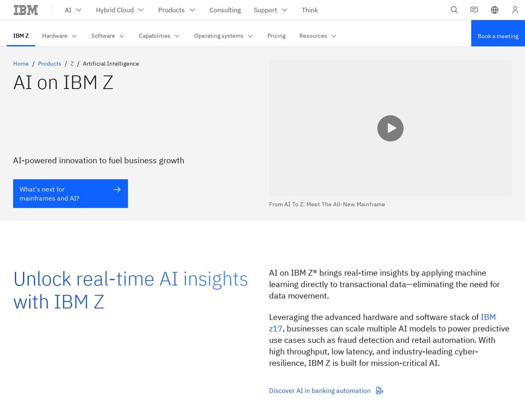Open Discover AI in banking automation link
The width and height of the screenshot is (525, 420).
326,390
